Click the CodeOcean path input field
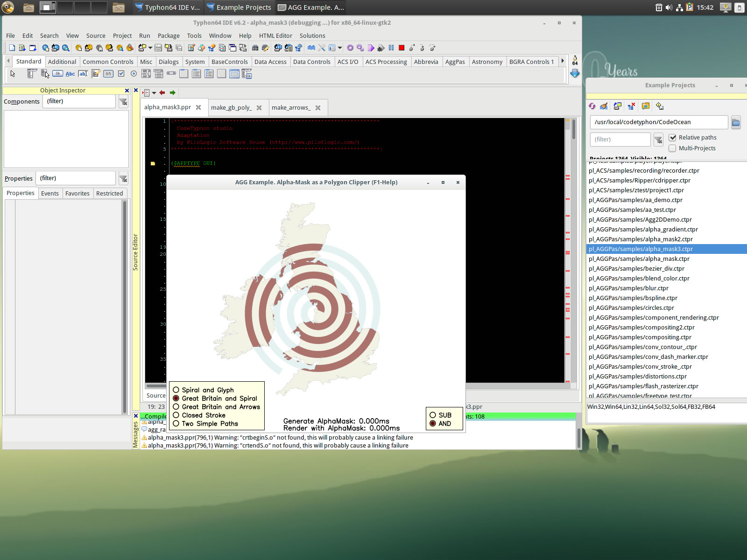Image resolution: width=747 pixels, height=560 pixels. (659, 122)
